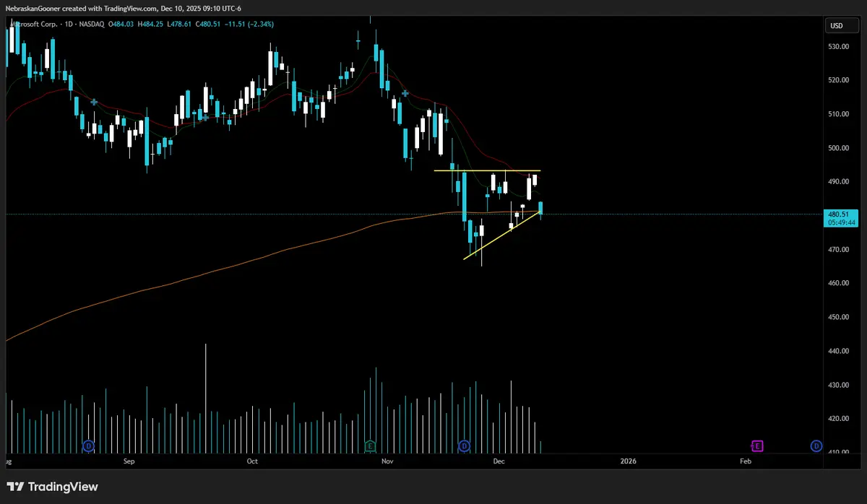867x504 pixels.
Task: Click the 460.00 price axis label
Action: tap(839, 283)
